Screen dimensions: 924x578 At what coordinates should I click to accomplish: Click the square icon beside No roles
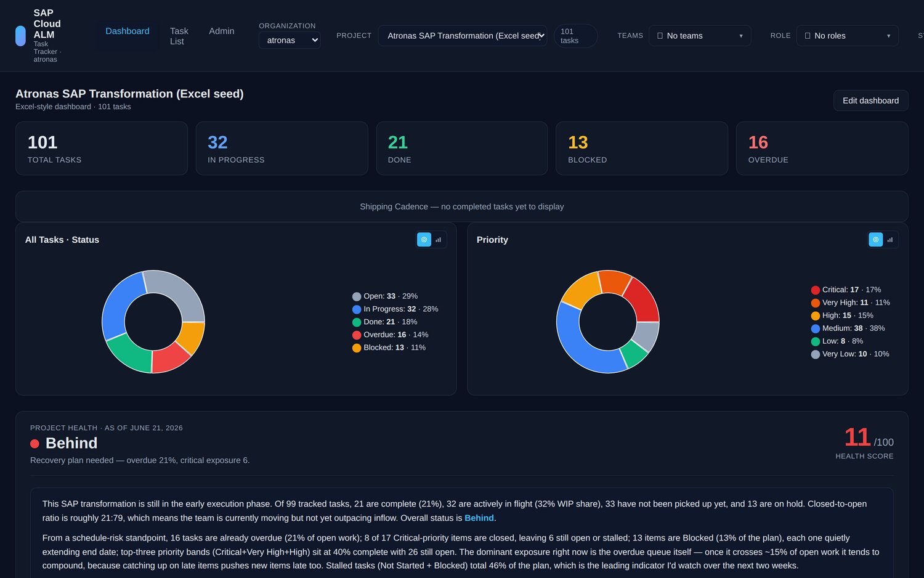coord(808,36)
